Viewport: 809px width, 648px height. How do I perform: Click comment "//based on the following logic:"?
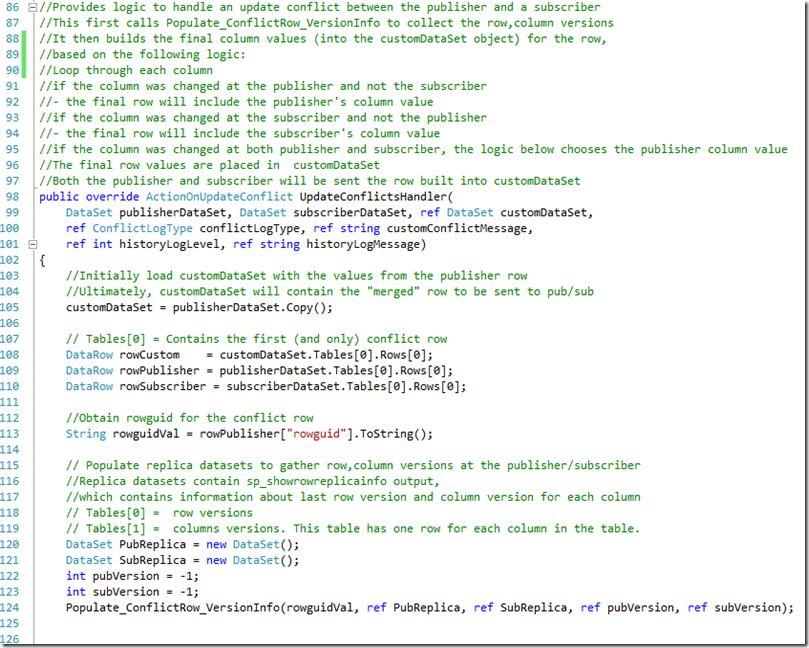click(142, 55)
